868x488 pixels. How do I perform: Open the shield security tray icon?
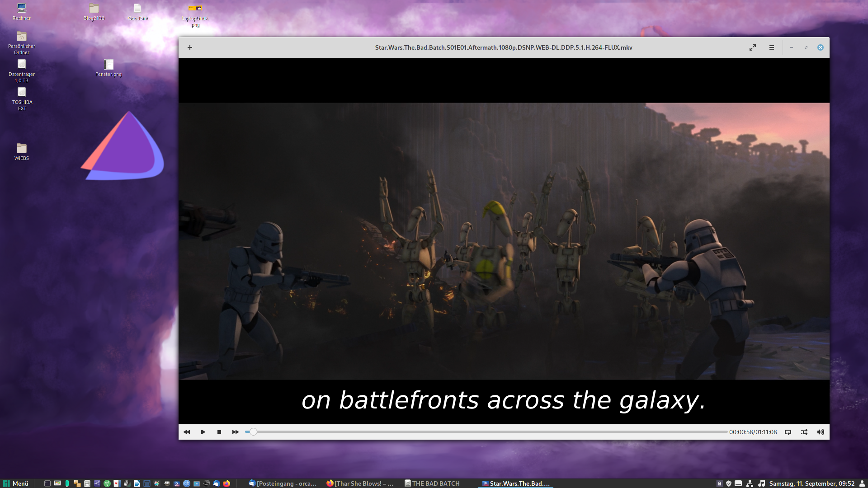click(729, 483)
